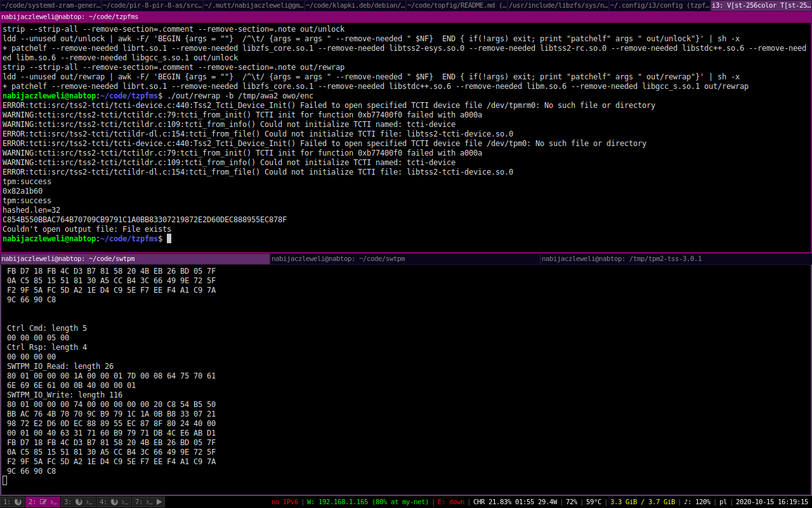Switch to the topfig/README.md tab

click(x=457, y=6)
